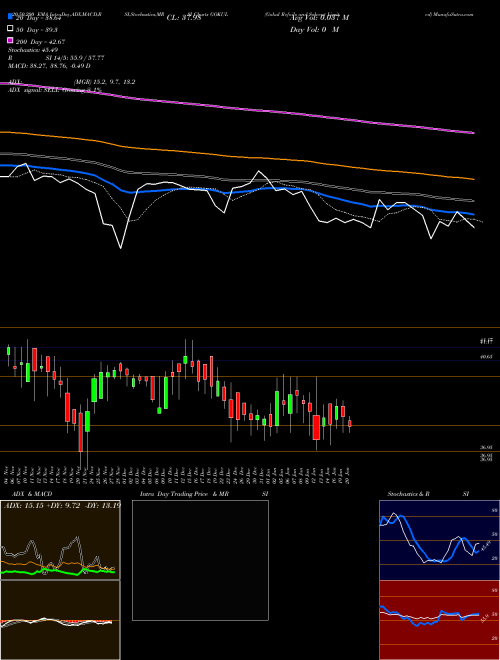Open the empty intraday trading price panel
This screenshot has width=500, height=660.
(x=200, y=560)
